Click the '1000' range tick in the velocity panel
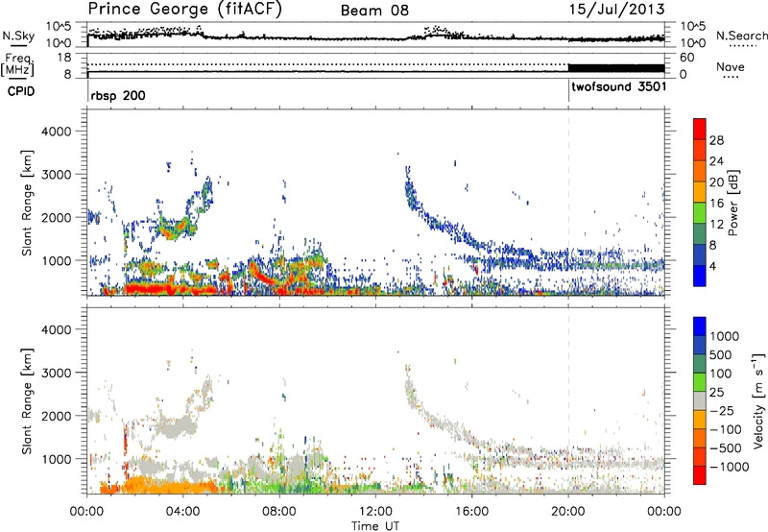This screenshot has width=768, height=532. point(57,459)
